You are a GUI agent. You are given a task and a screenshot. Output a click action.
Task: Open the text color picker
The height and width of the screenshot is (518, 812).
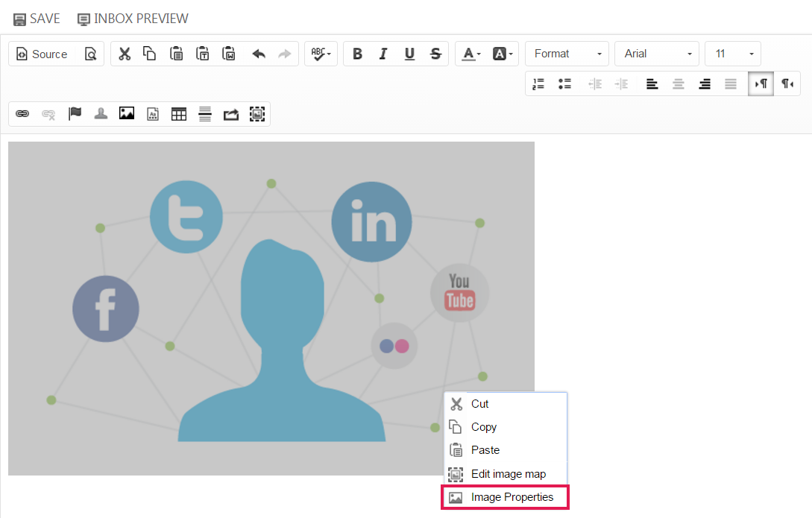(x=471, y=54)
